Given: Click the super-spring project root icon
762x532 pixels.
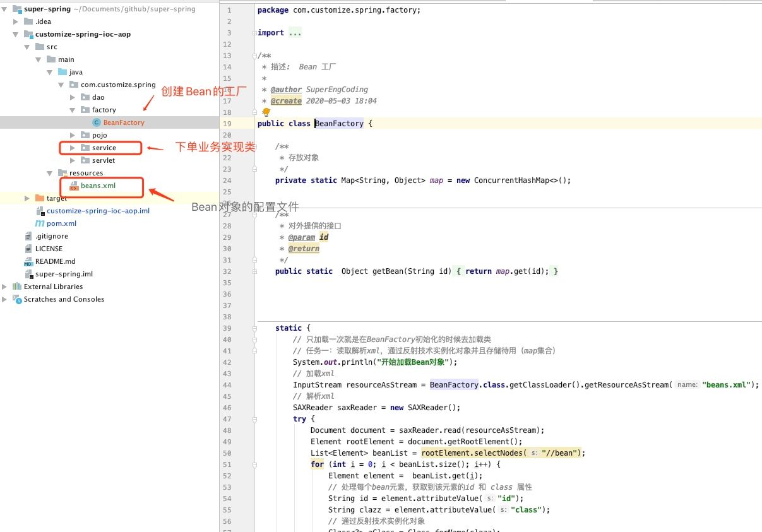Looking at the screenshot, I should (x=17, y=9).
